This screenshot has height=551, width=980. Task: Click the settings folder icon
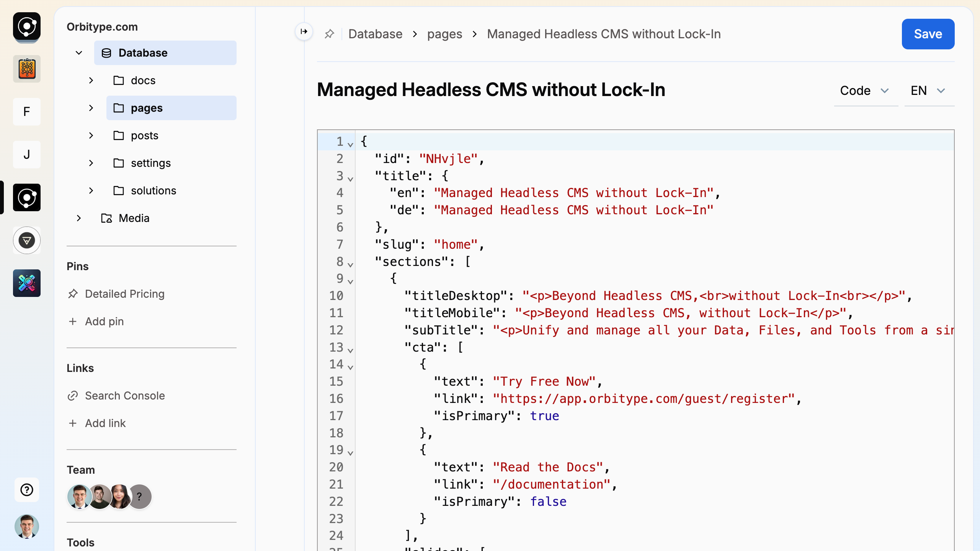coord(119,163)
